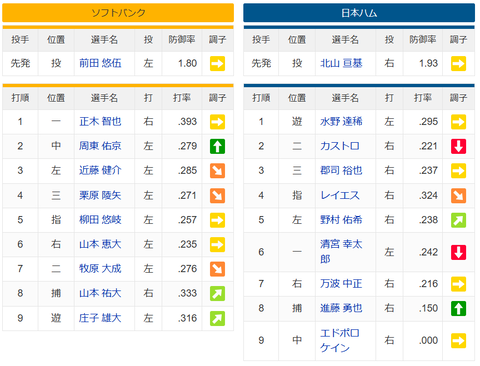
Task: Click position 遊 in 水野 達稀 row
Action: (297, 121)
